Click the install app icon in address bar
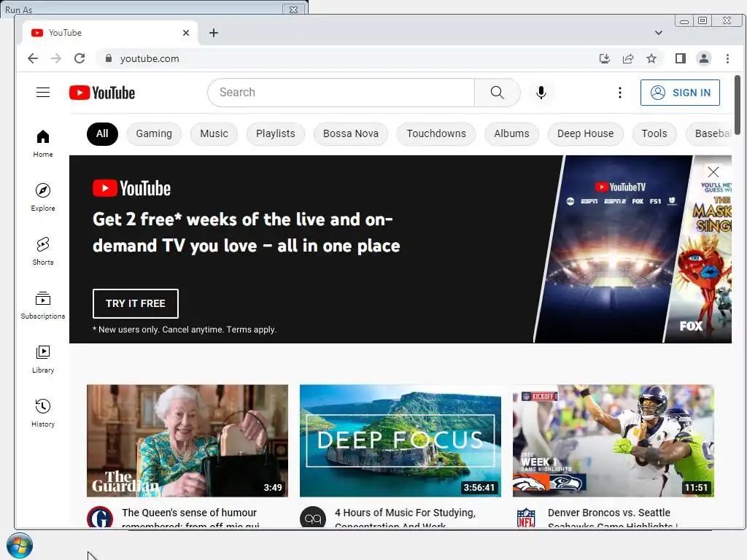 pyautogui.click(x=605, y=58)
